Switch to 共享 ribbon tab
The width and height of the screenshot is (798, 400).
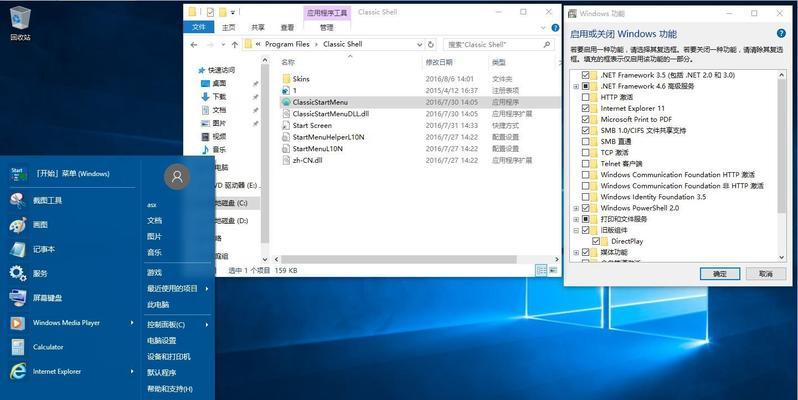tap(258, 27)
